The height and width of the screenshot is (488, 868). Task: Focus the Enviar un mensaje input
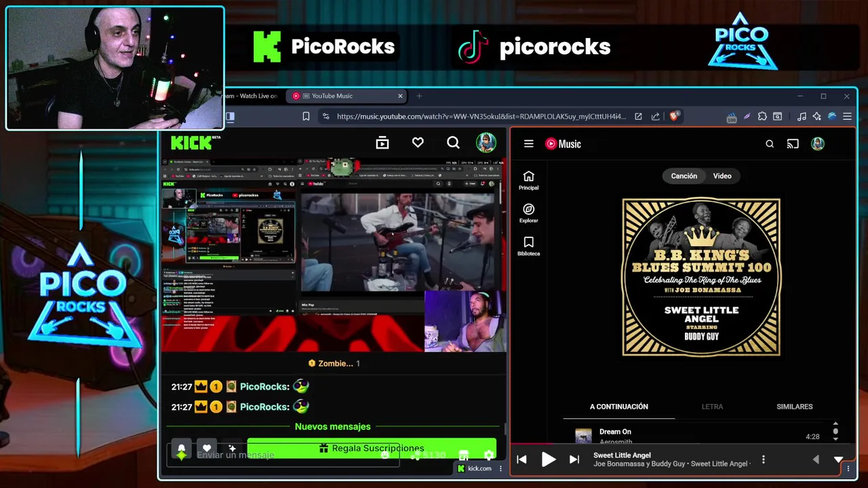[x=283, y=455]
